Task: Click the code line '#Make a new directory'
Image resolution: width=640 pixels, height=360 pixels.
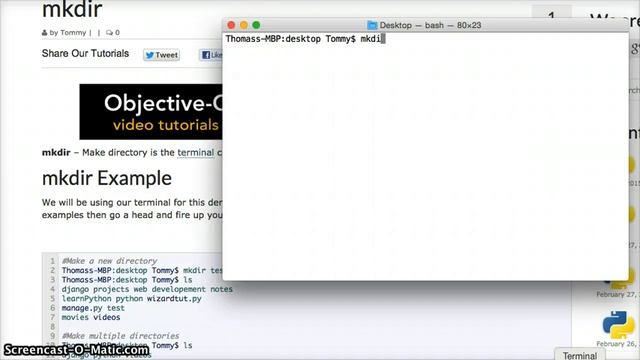Action: coord(109,261)
